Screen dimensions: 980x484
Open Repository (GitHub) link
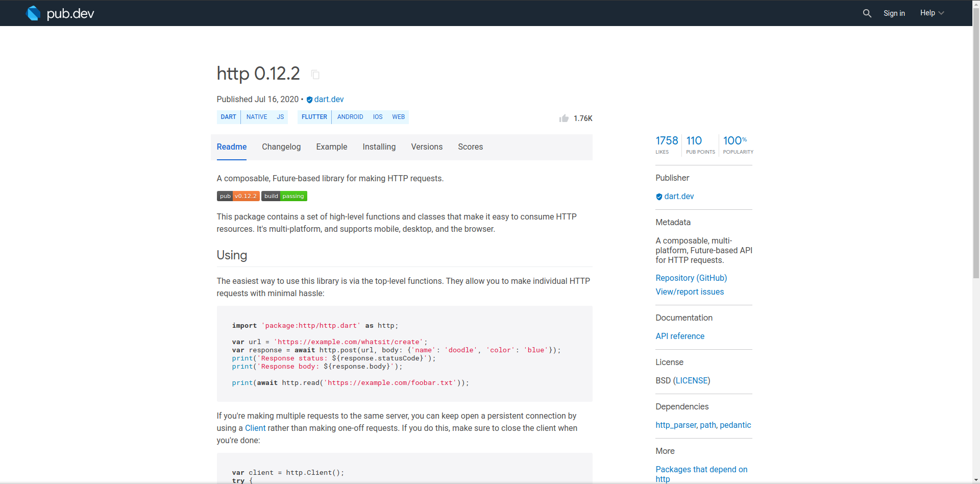click(691, 278)
